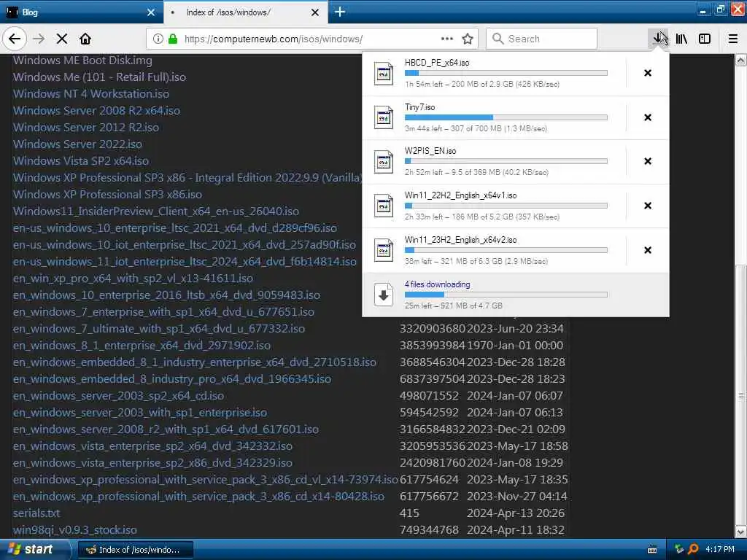The image size is (747, 560).
Task: Click the 'Index of /isos/windo...' taskbar button
Action: click(x=135, y=550)
